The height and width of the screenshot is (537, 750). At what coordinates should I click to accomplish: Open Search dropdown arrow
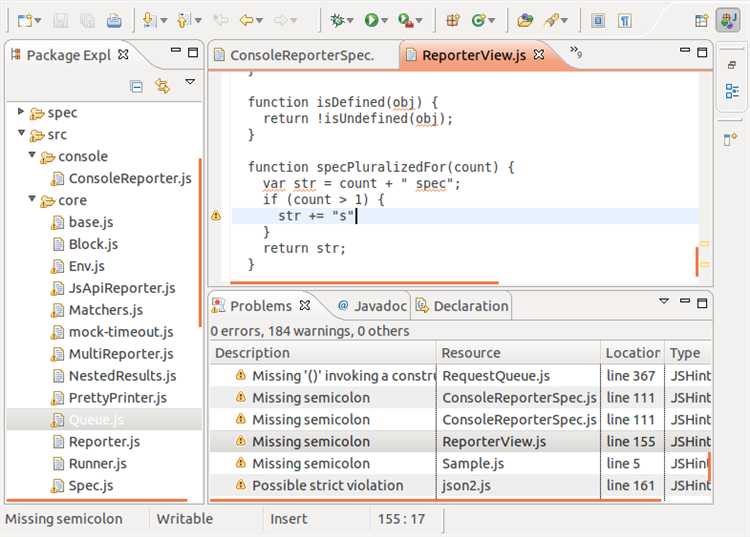pos(564,21)
